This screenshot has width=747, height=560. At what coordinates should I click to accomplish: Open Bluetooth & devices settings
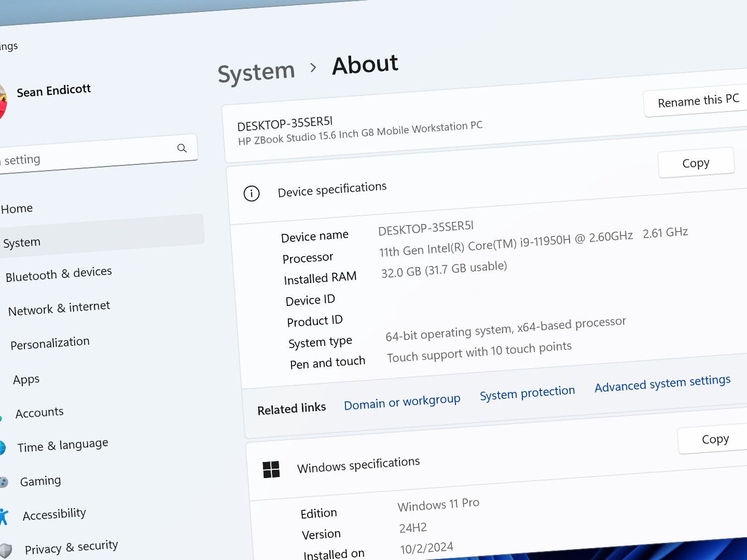tap(59, 274)
